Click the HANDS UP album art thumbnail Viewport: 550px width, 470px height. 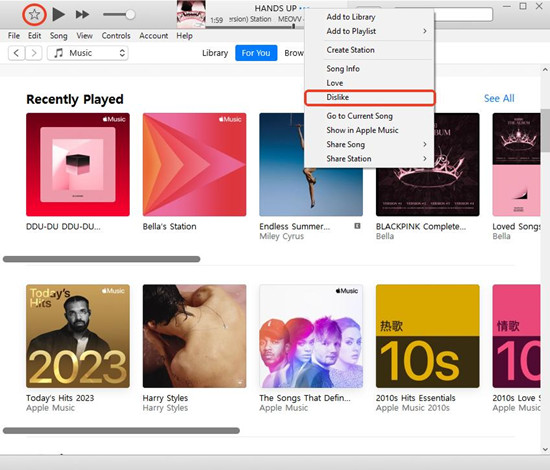click(x=191, y=14)
